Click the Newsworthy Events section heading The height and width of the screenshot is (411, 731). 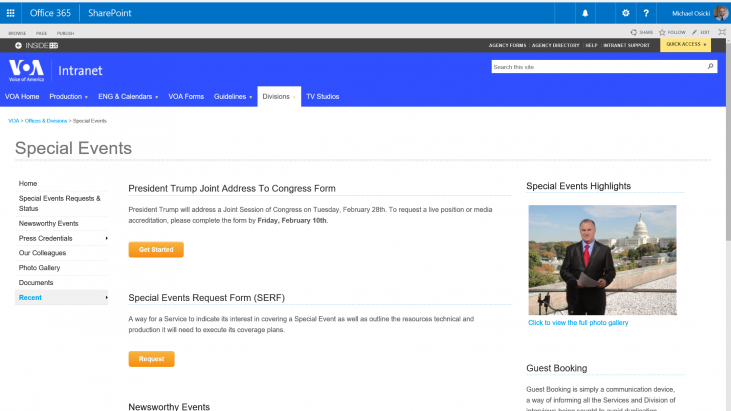[x=169, y=407]
